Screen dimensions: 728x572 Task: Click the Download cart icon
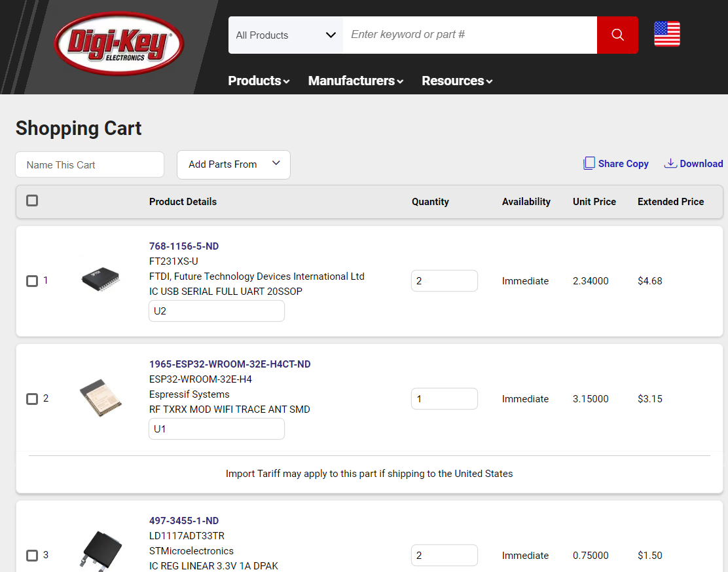click(x=670, y=162)
